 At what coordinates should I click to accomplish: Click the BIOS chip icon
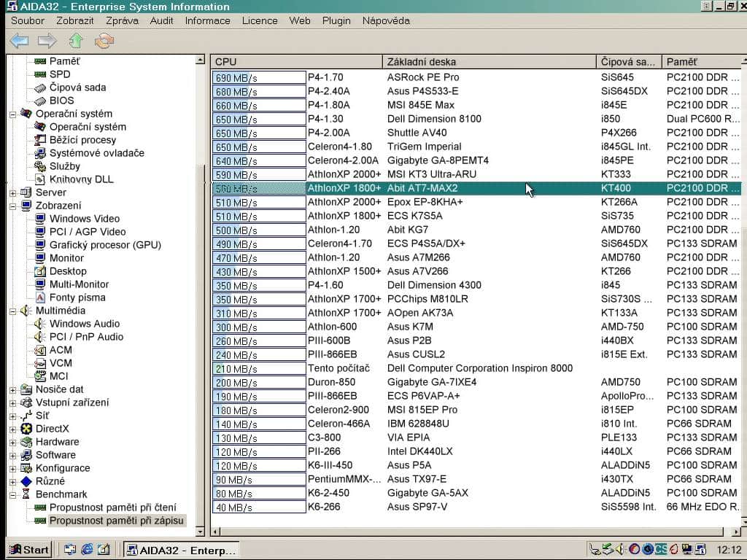pos(40,101)
